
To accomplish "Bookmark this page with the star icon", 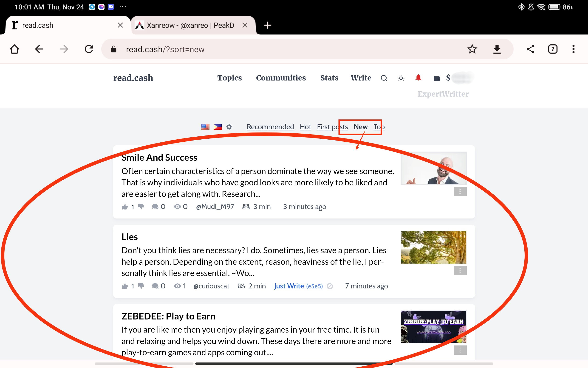I will [472, 49].
